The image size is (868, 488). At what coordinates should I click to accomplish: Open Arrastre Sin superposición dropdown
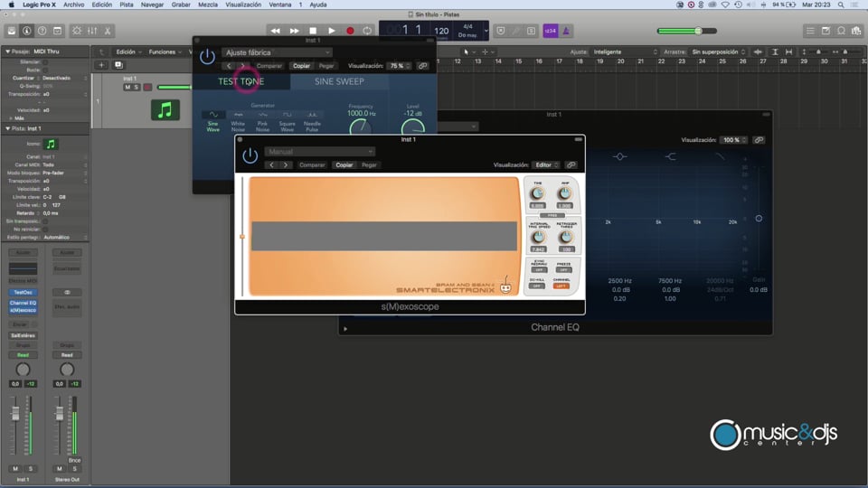719,52
